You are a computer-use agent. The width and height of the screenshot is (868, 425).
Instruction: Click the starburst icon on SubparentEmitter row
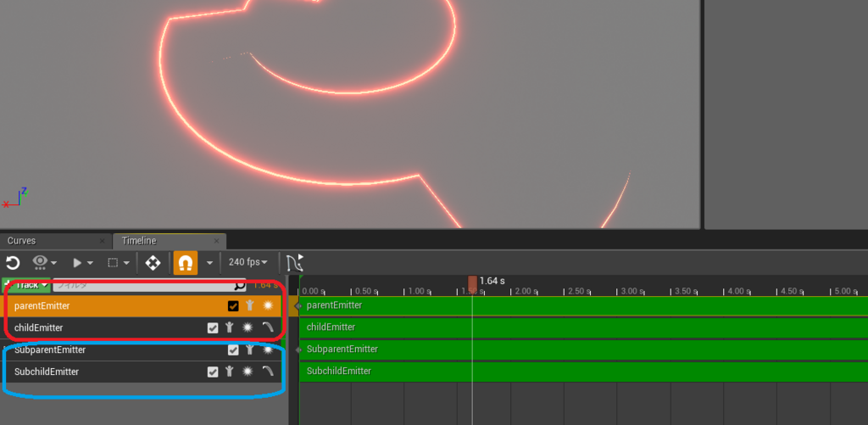(269, 350)
